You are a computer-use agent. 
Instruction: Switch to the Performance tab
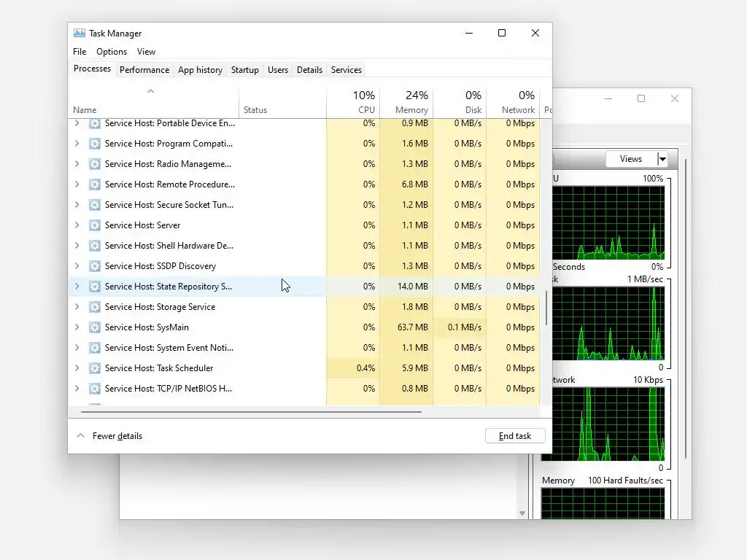[144, 70]
